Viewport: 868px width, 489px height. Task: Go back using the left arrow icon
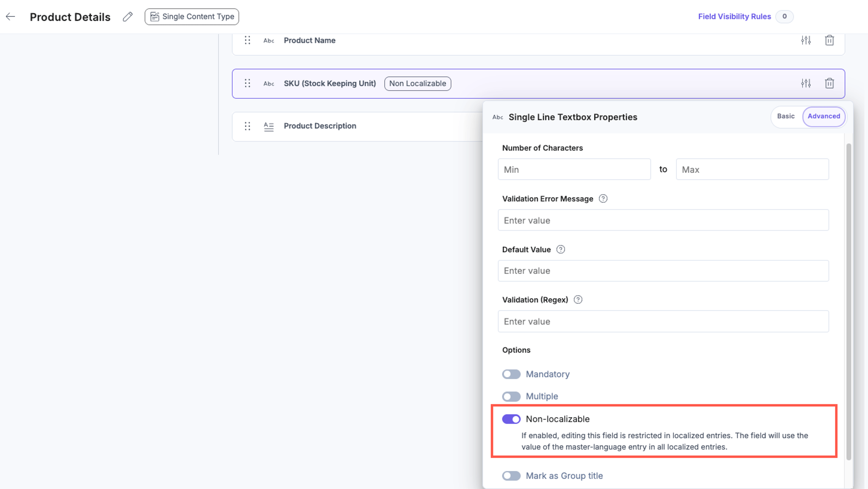(x=10, y=17)
